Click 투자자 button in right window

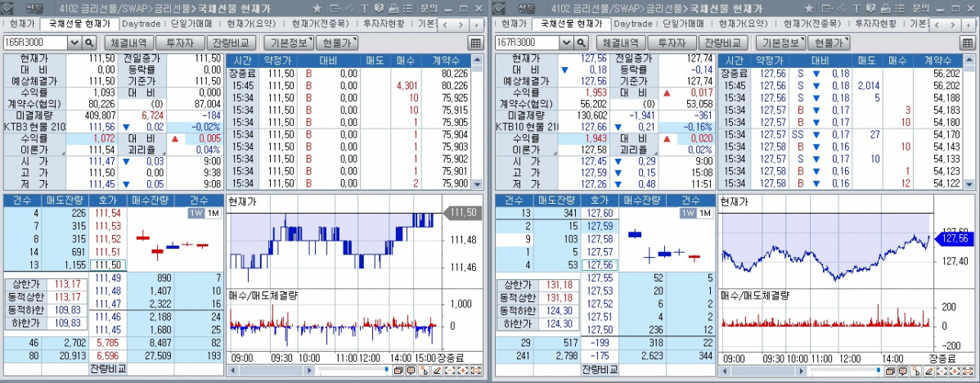671,43
